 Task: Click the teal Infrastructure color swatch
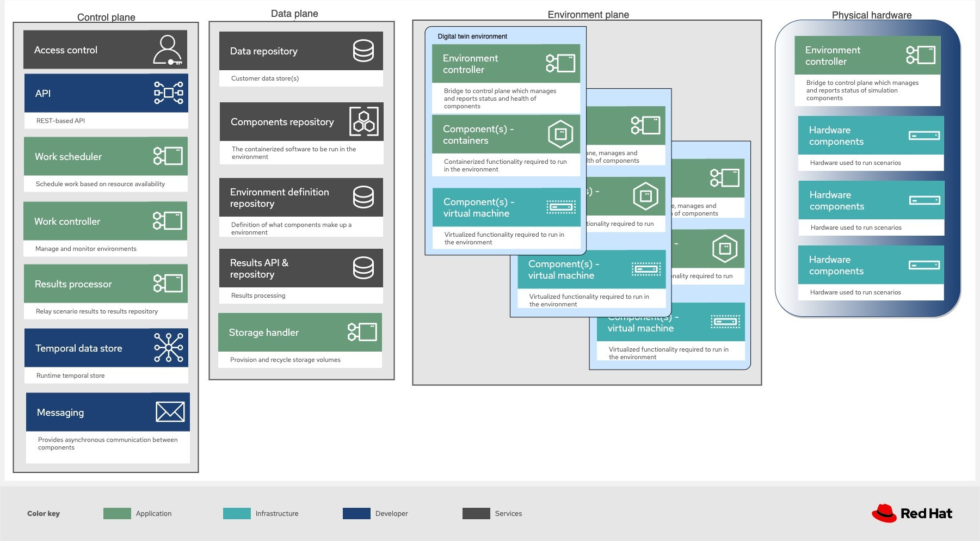coord(237,513)
